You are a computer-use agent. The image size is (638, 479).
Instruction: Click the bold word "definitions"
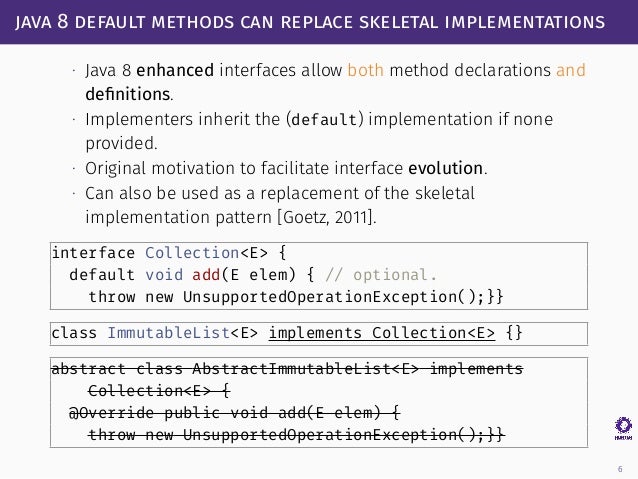coord(128,94)
